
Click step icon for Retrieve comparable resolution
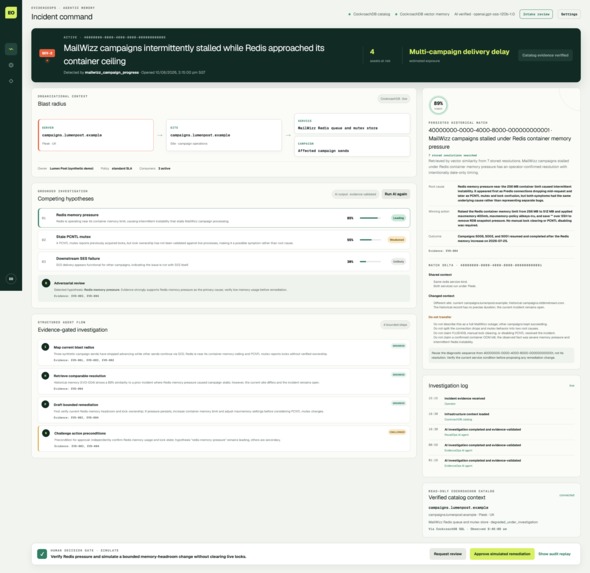(x=45, y=375)
